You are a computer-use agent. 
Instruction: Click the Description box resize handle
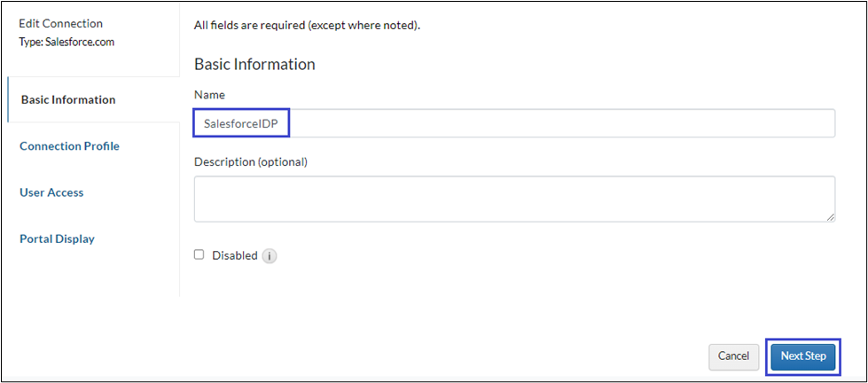831,217
